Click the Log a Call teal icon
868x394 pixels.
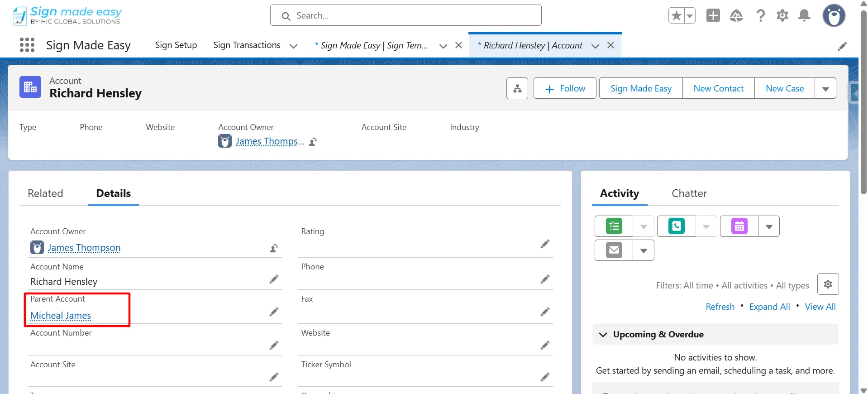point(676,226)
